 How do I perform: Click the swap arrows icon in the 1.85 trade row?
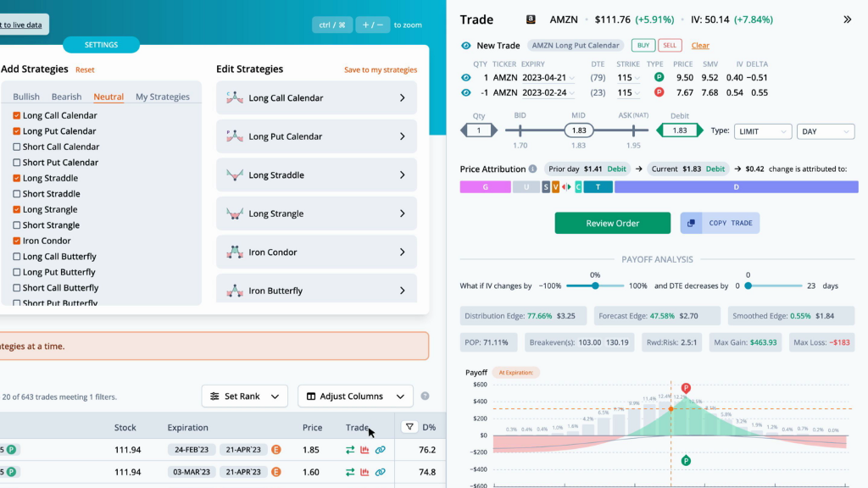pyautogui.click(x=350, y=450)
